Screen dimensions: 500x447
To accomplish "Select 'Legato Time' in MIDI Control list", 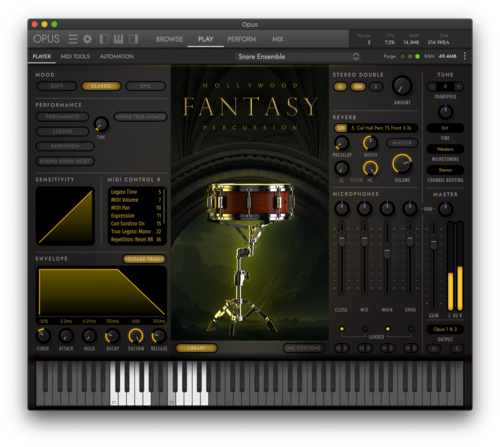I will pyautogui.click(x=136, y=192).
